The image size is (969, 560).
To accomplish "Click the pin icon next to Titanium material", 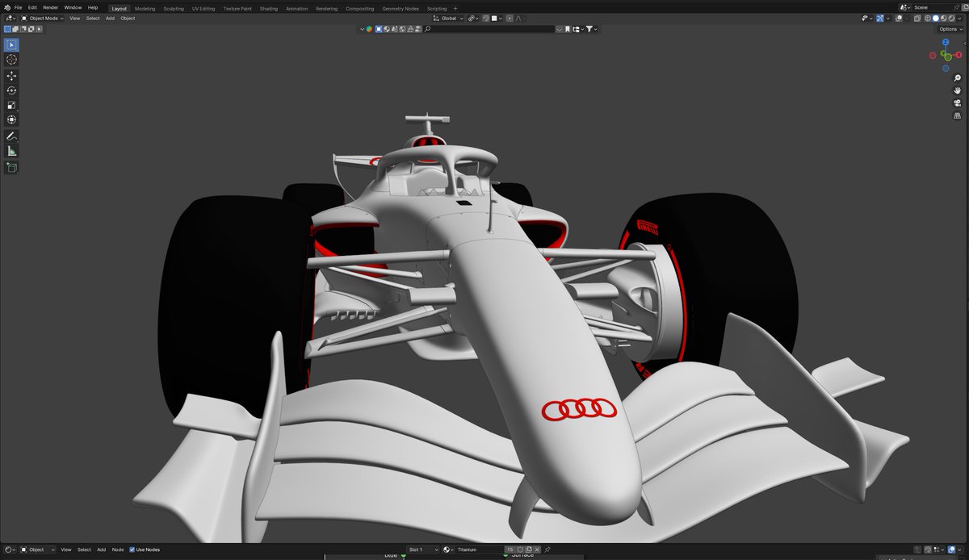I will click(547, 550).
